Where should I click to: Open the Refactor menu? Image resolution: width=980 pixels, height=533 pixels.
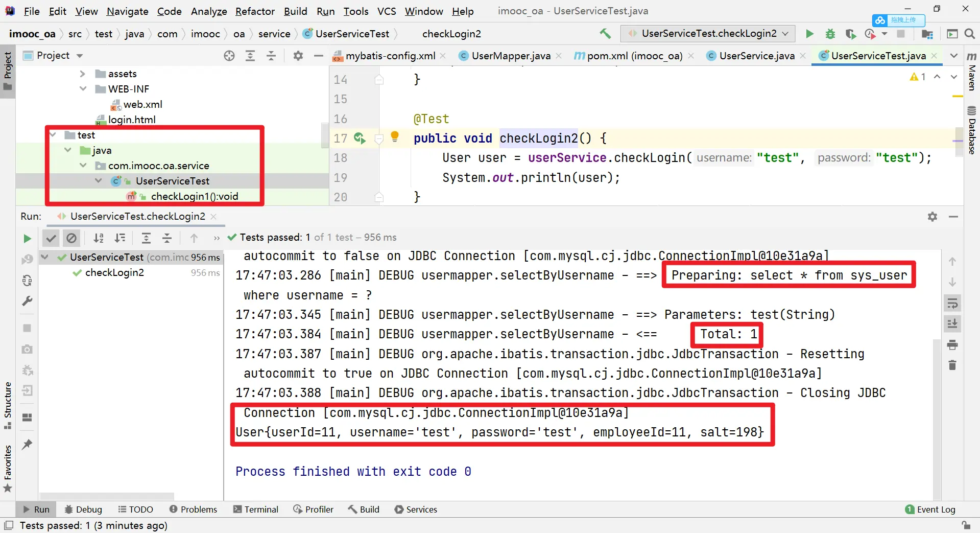(254, 11)
